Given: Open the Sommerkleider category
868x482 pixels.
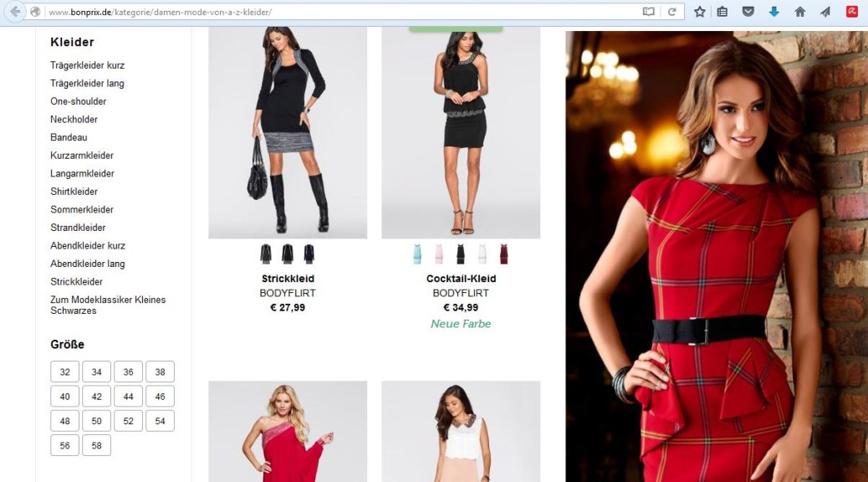Looking at the screenshot, I should tap(82, 209).
